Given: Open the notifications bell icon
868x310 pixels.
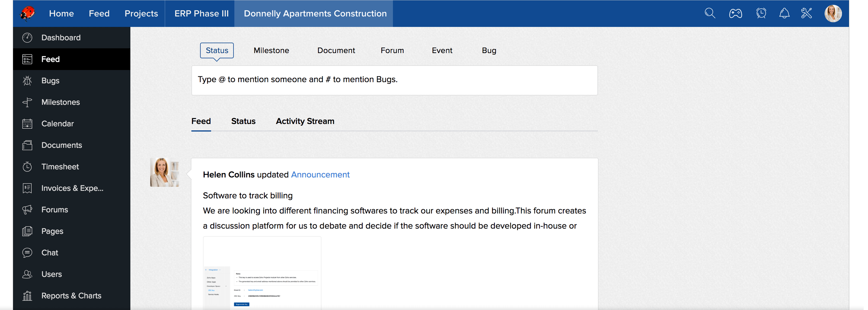Looking at the screenshot, I should 784,13.
